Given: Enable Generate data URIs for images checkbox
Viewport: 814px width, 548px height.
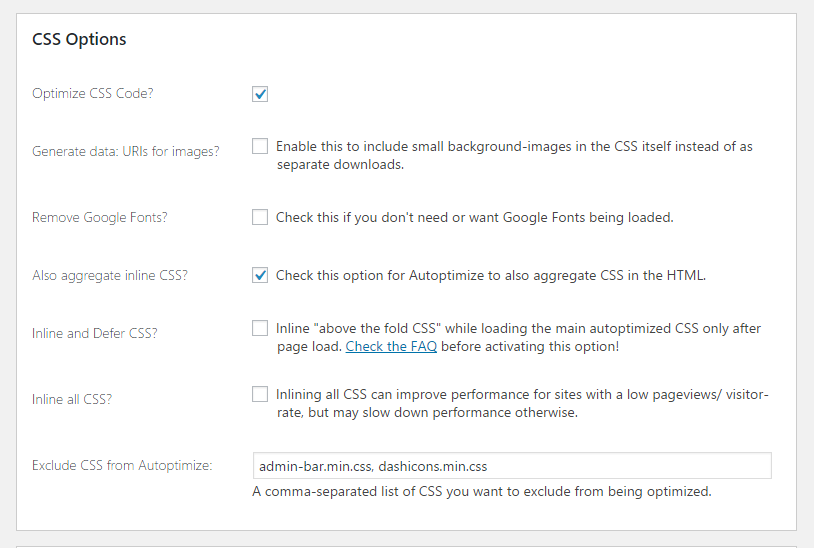Looking at the screenshot, I should [x=260, y=147].
